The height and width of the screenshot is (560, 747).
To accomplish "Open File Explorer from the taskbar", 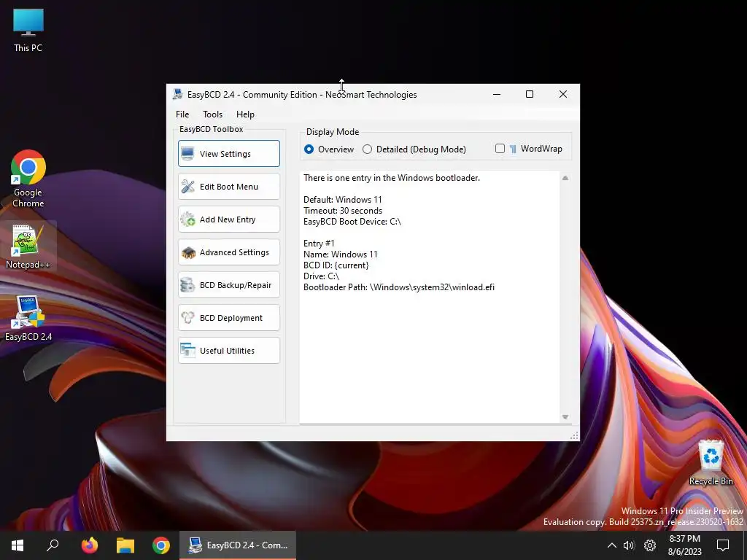I will [x=125, y=545].
